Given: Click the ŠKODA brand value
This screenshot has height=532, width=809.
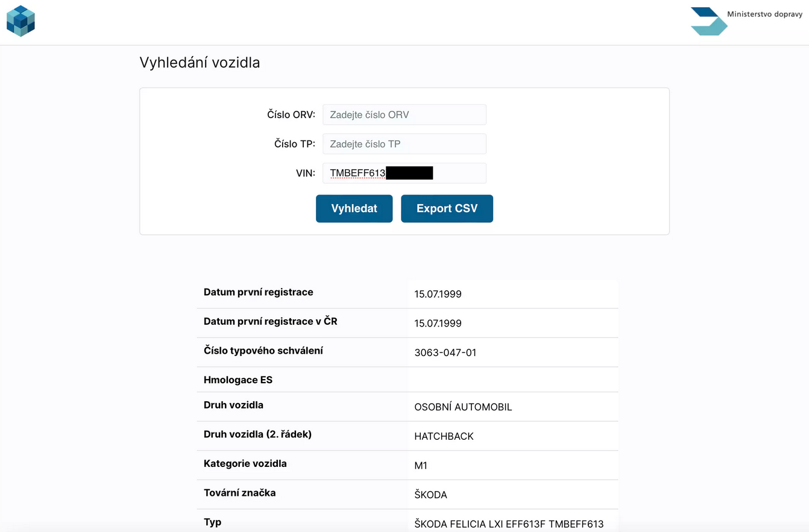Looking at the screenshot, I should coord(431,495).
